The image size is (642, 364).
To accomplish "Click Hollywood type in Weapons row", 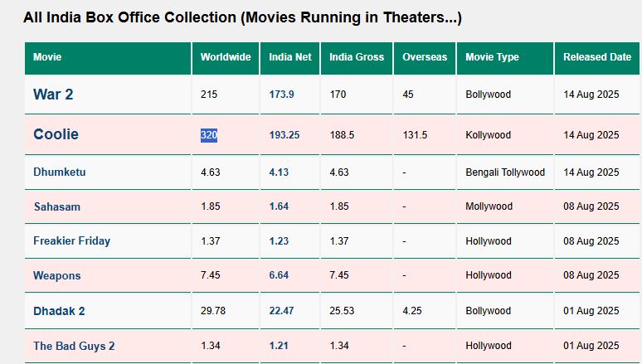I will [x=488, y=275].
